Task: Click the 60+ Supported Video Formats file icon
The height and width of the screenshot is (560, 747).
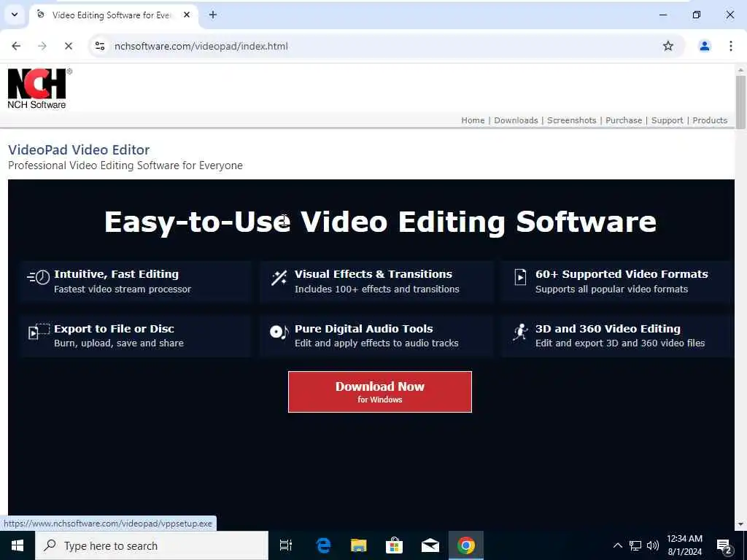Action: point(520,277)
